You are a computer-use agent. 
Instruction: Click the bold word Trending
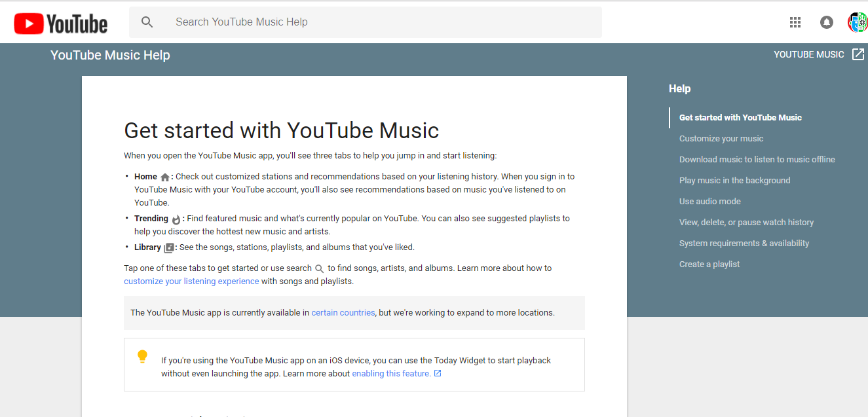(151, 219)
